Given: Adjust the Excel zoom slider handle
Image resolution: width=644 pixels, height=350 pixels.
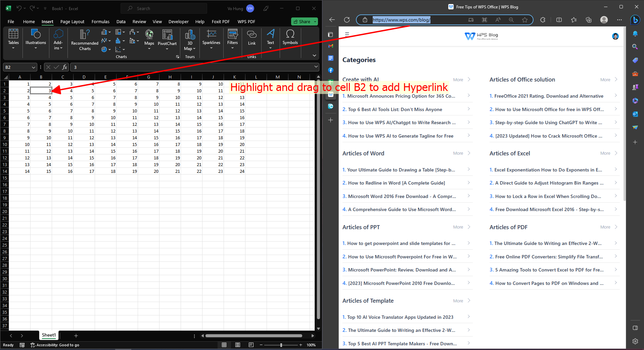Looking at the screenshot, I should coord(281,345).
